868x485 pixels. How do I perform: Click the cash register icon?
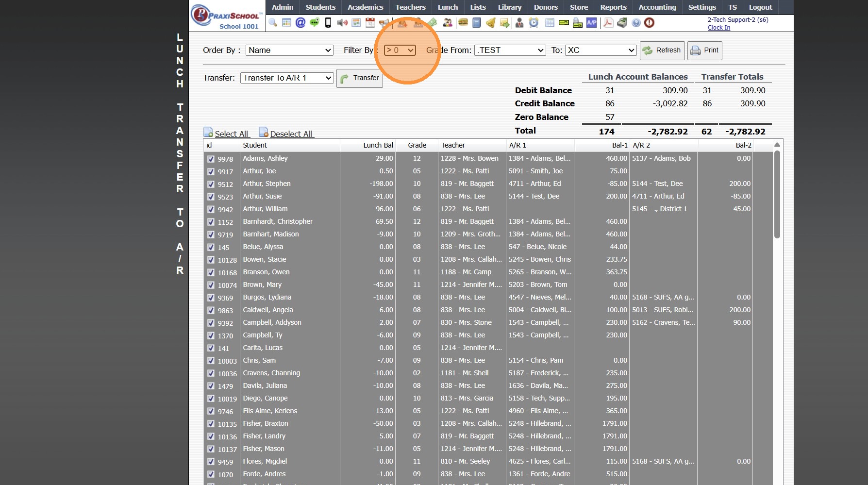(x=622, y=23)
